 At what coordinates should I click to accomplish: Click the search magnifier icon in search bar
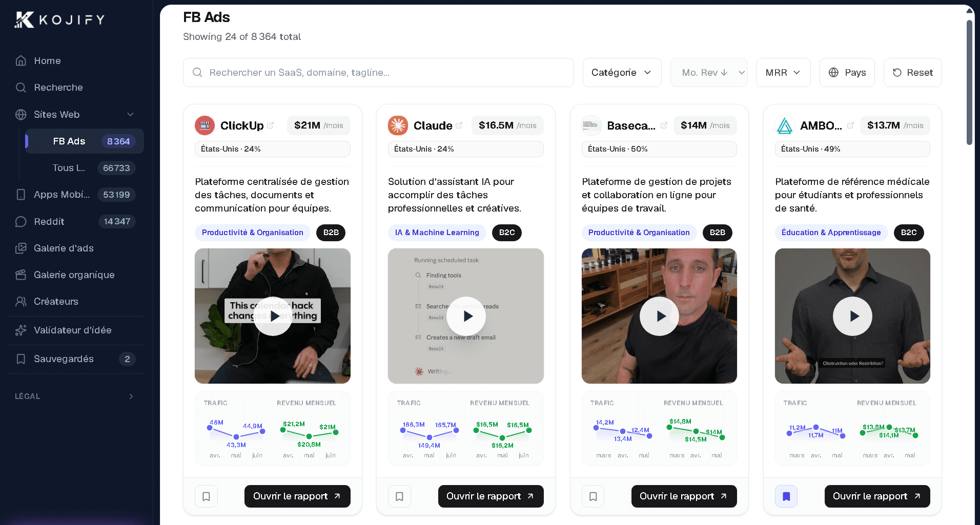tap(197, 73)
